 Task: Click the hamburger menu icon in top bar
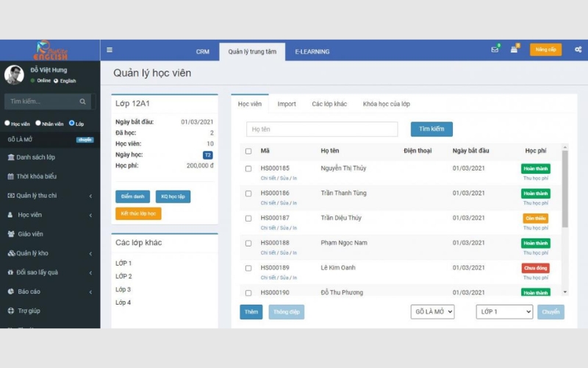[x=110, y=50]
